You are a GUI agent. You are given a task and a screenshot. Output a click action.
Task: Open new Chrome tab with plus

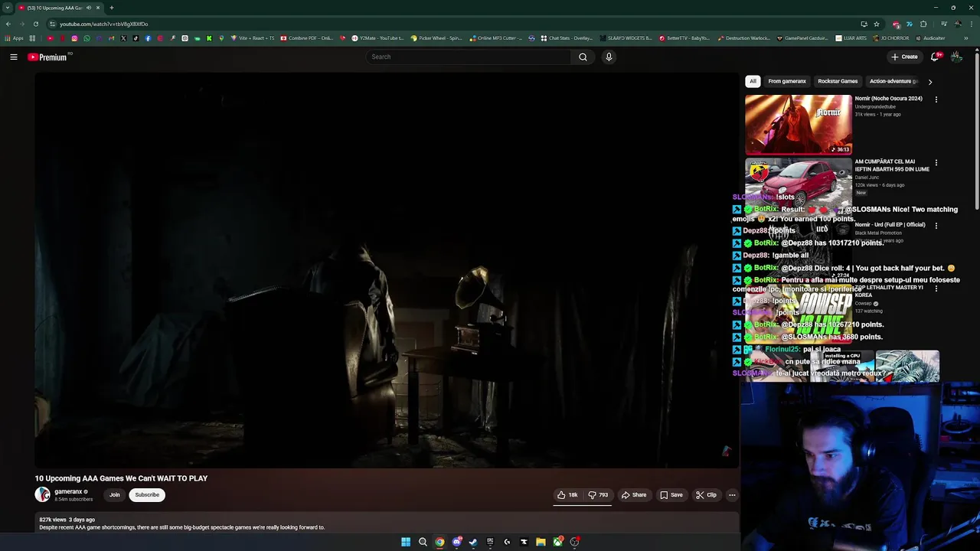pyautogui.click(x=112, y=8)
